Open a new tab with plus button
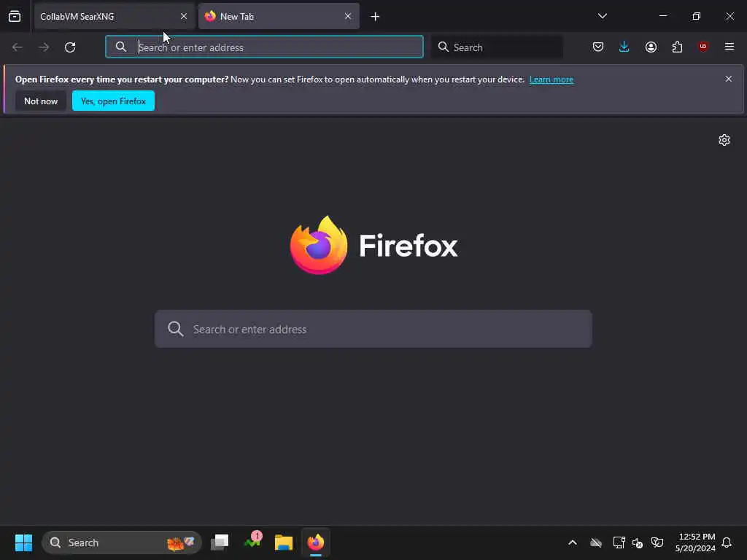 [375, 17]
